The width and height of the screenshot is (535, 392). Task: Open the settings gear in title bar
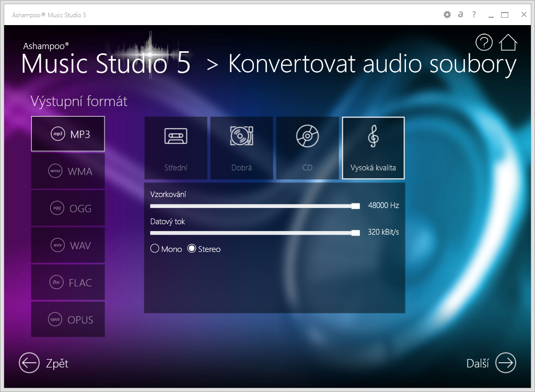pos(447,15)
